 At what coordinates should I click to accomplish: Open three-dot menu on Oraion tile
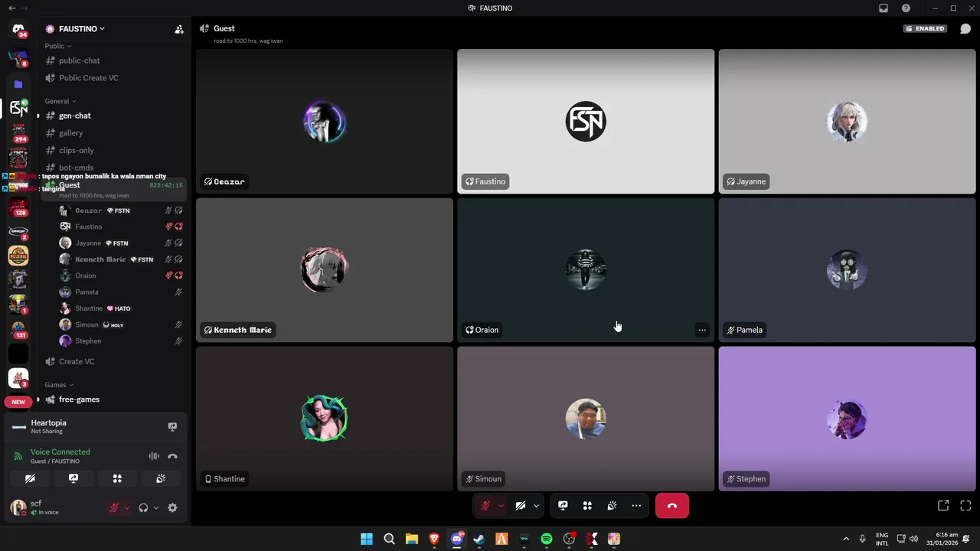[702, 330]
